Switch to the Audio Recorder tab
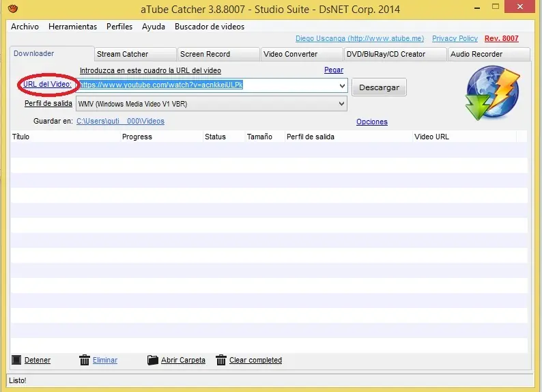The width and height of the screenshot is (542, 392). pyautogui.click(x=489, y=54)
